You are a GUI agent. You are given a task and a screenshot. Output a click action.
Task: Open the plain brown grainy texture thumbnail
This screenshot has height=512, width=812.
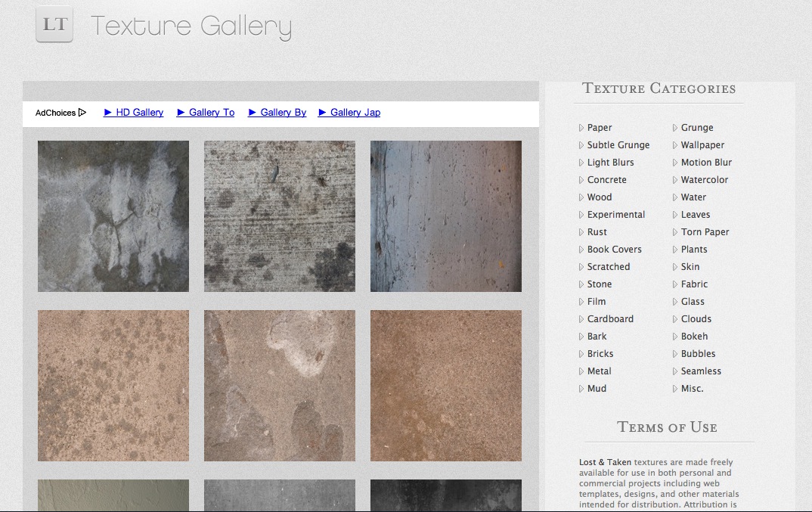pos(446,386)
